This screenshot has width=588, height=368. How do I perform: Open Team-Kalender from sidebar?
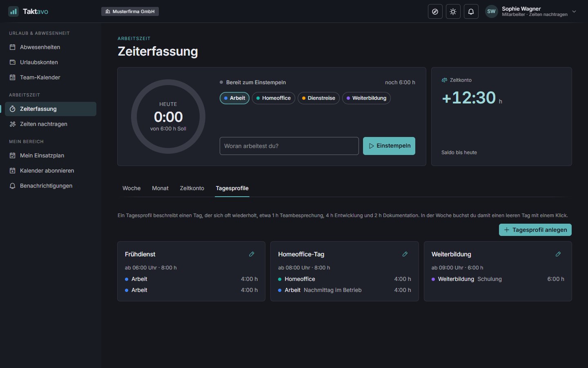point(51,77)
